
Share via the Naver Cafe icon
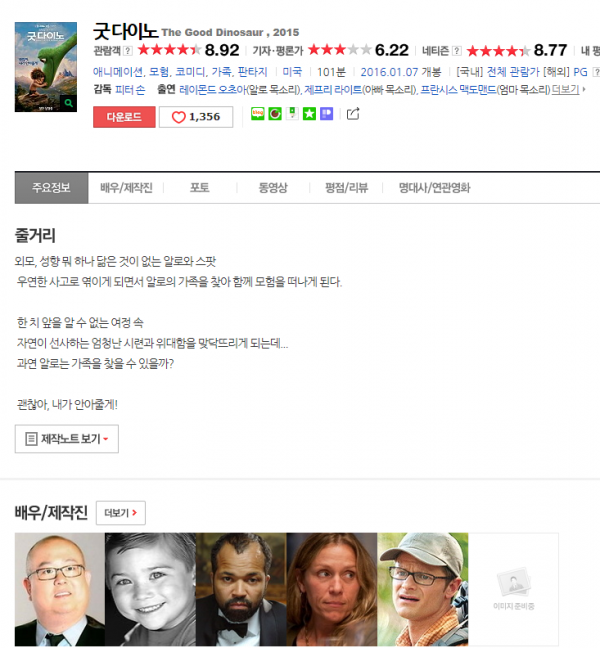(275, 114)
